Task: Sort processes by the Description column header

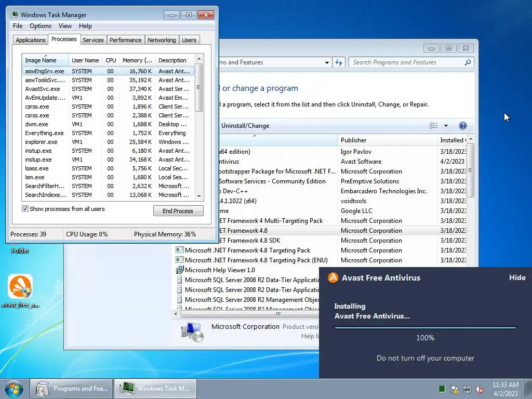Action: [x=175, y=60]
